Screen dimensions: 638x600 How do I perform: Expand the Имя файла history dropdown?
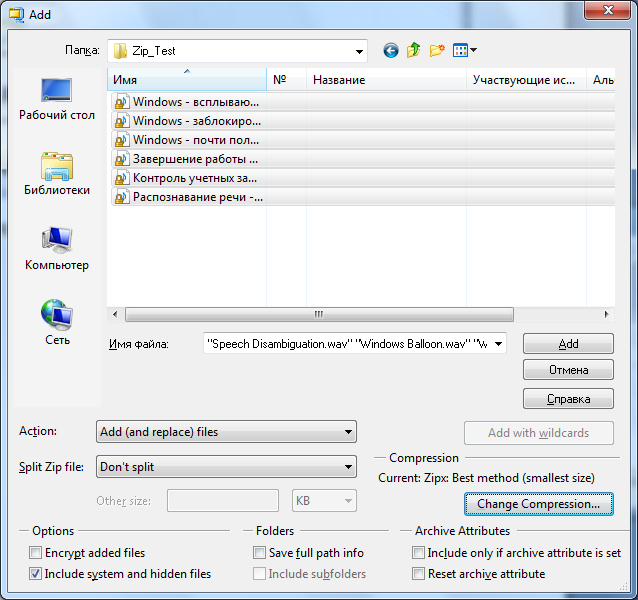[498, 344]
